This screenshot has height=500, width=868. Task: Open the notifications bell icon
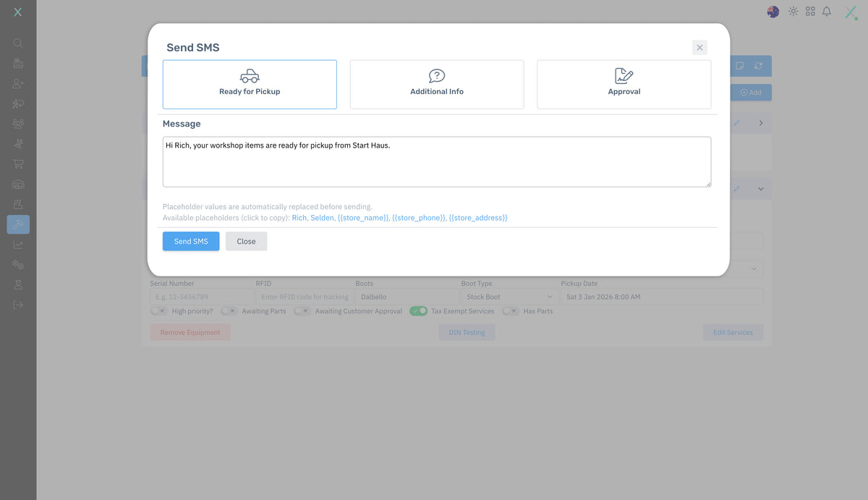coord(827,12)
